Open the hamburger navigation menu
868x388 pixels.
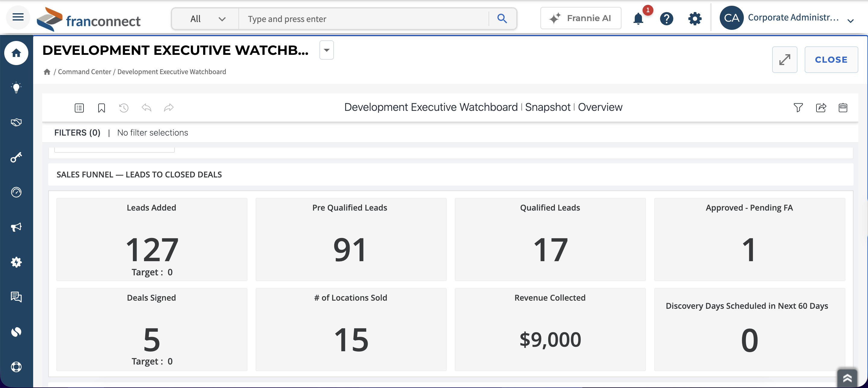pos(18,17)
